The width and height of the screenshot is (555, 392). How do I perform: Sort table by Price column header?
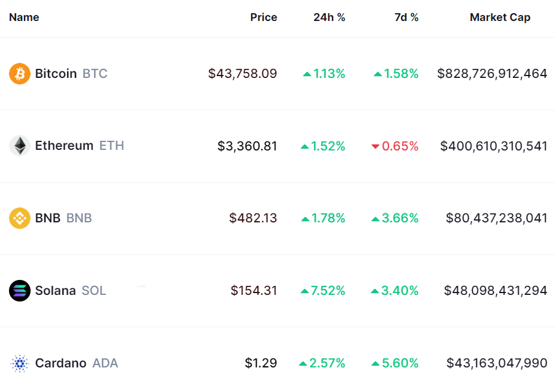[x=264, y=17]
